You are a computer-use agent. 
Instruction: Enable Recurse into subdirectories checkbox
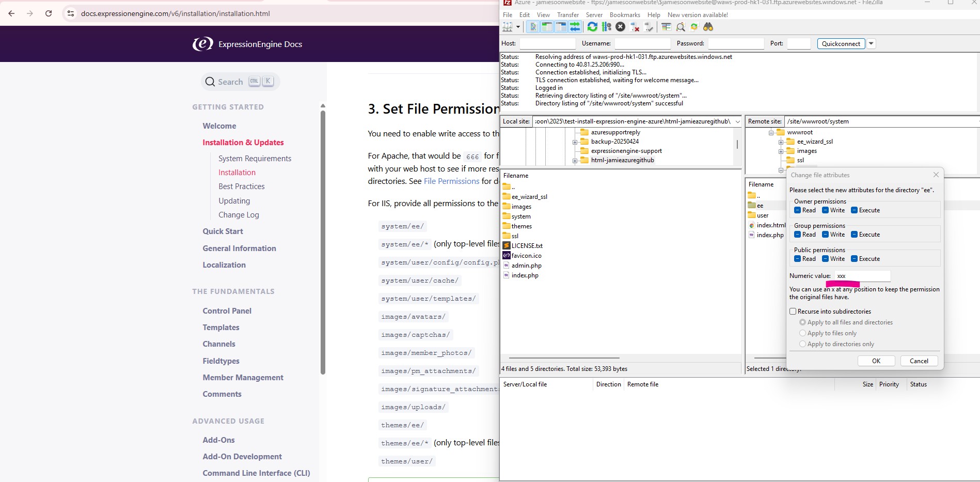[x=793, y=312]
